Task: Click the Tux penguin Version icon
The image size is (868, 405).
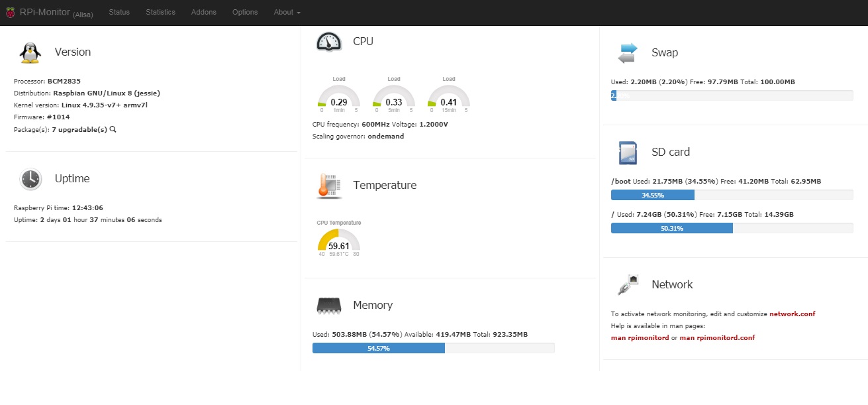Action: pyautogui.click(x=30, y=52)
